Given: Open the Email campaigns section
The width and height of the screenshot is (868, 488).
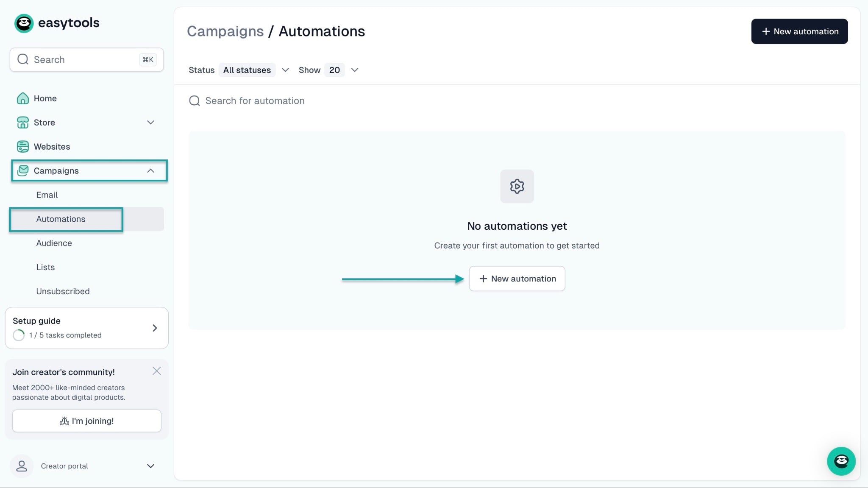Looking at the screenshot, I should pyautogui.click(x=86, y=195).
